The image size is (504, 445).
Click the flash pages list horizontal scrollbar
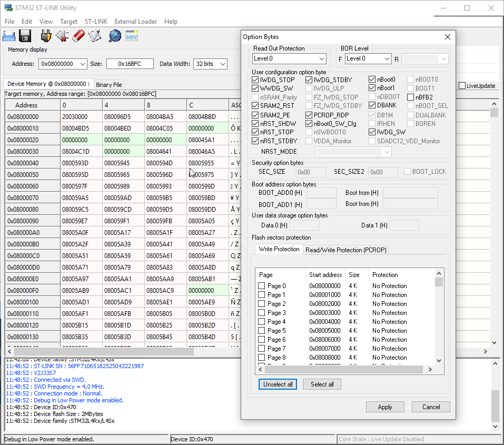tap(344, 370)
